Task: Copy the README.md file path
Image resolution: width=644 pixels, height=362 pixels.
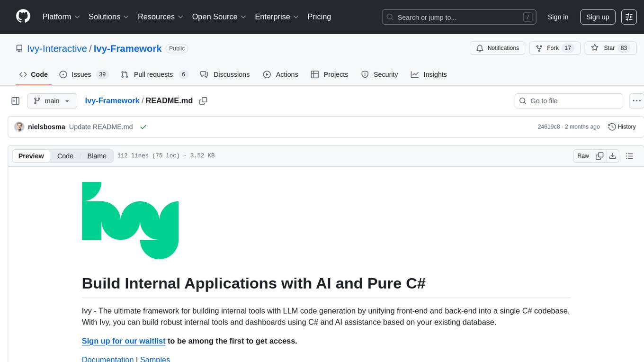Action: [203, 101]
